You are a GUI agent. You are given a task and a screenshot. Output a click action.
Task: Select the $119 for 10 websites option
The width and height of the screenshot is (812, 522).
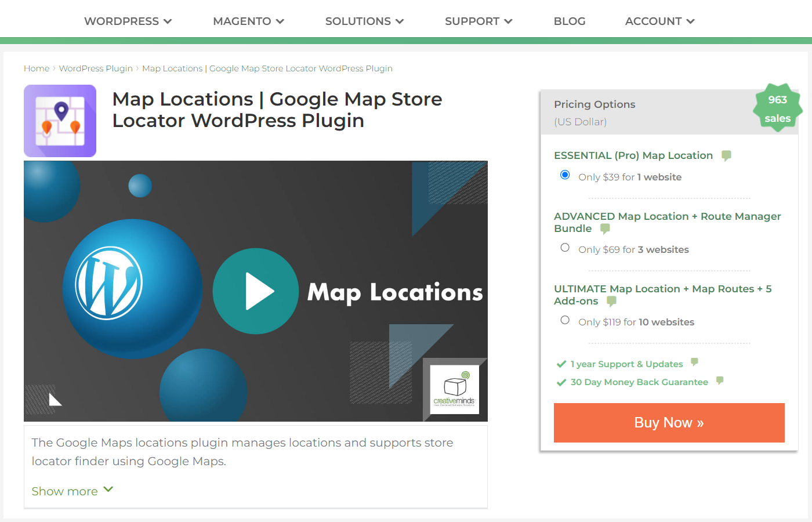pyautogui.click(x=565, y=320)
